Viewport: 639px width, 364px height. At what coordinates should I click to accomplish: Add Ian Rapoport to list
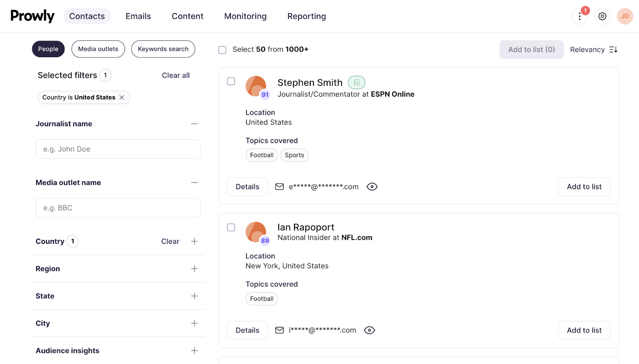(583, 330)
